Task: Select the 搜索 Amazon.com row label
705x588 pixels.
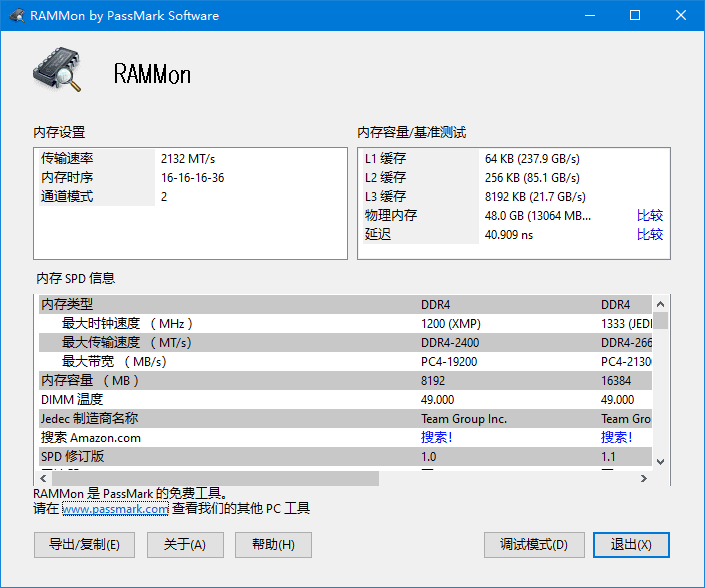Action: pos(91,437)
